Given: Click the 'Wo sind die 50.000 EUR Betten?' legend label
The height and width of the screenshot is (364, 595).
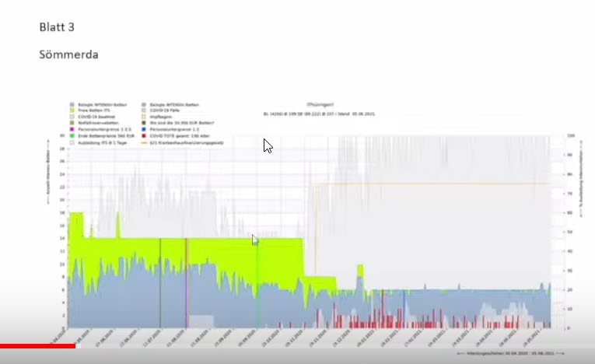Looking at the screenshot, I should pyautogui.click(x=182, y=123).
